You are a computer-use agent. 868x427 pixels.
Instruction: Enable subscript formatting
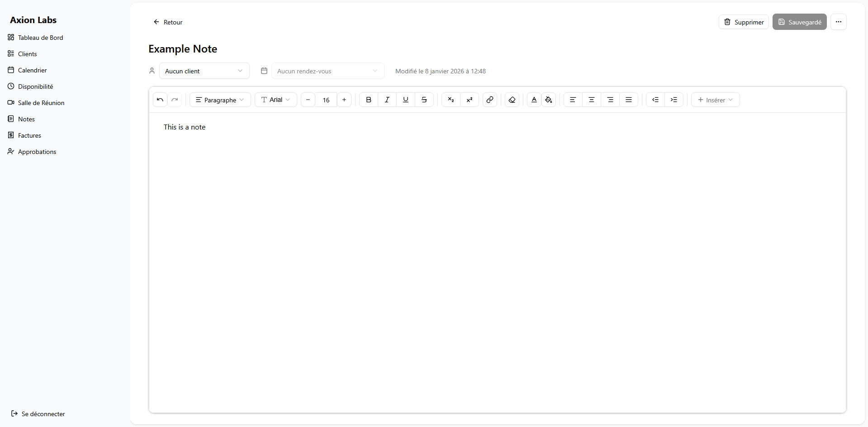[x=451, y=100]
